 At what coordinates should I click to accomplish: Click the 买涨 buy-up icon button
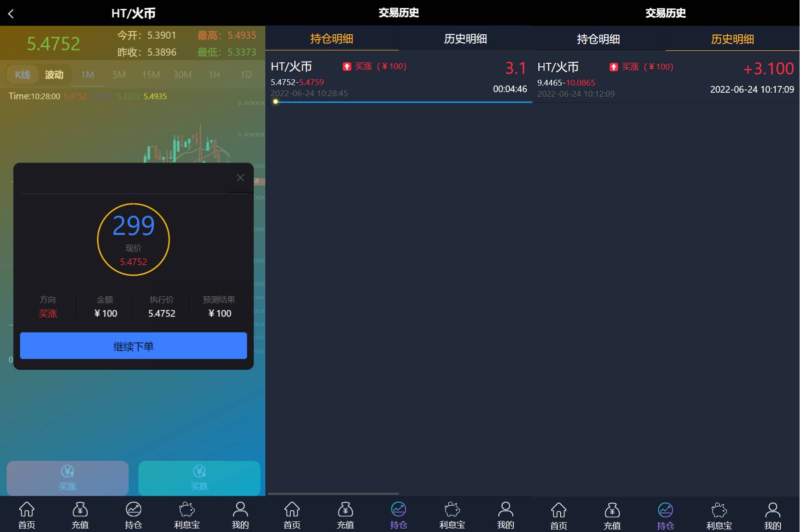click(x=66, y=478)
